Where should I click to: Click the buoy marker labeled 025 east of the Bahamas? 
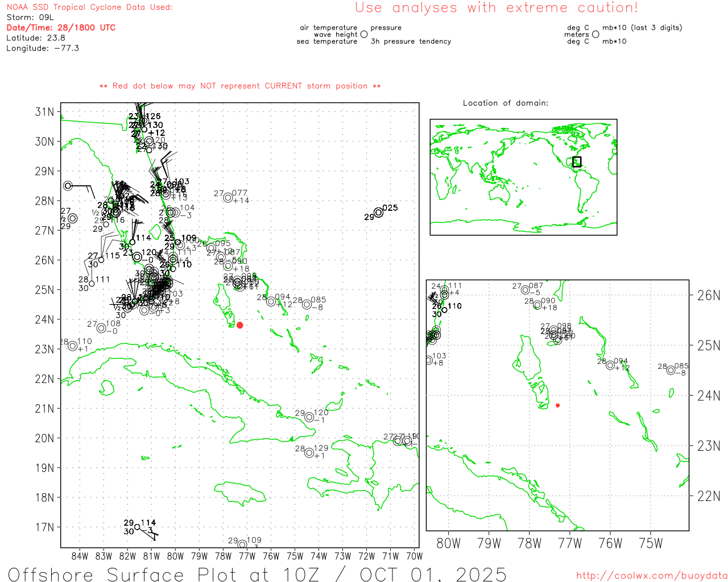378,213
